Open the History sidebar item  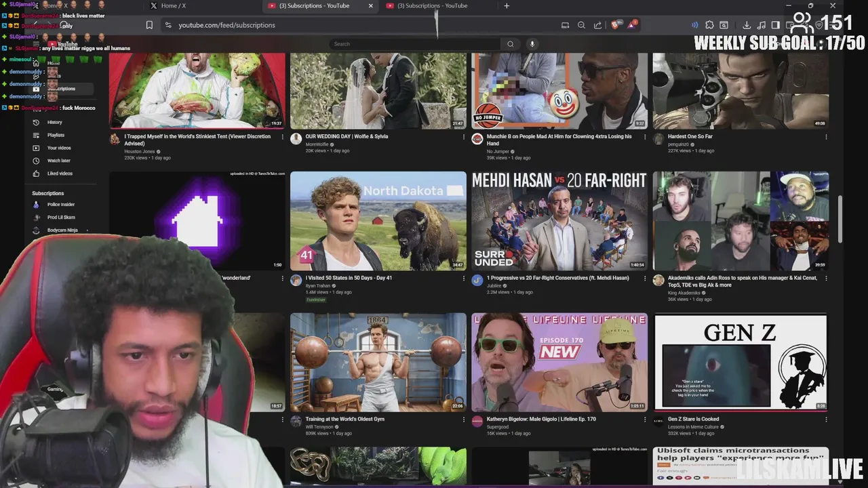click(x=60, y=122)
